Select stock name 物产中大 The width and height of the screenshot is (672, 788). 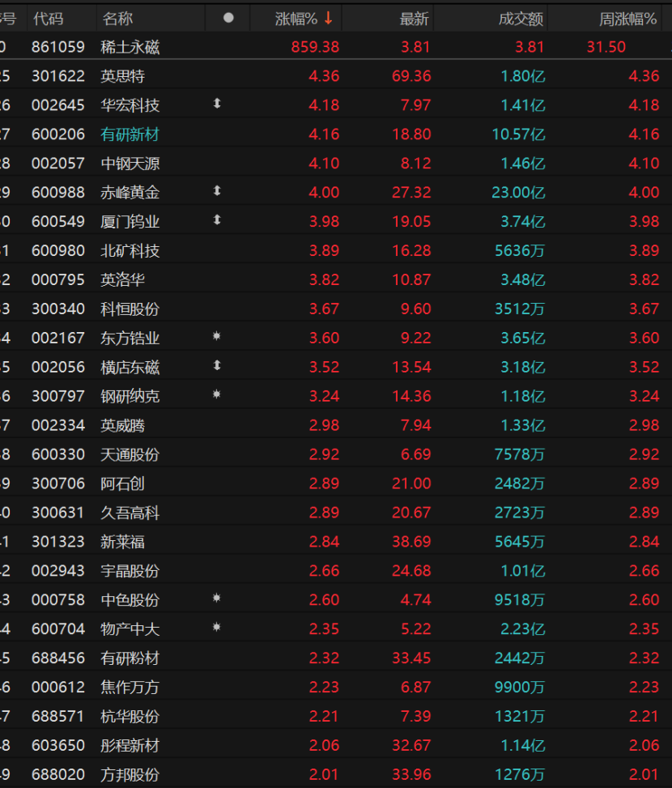(x=130, y=628)
